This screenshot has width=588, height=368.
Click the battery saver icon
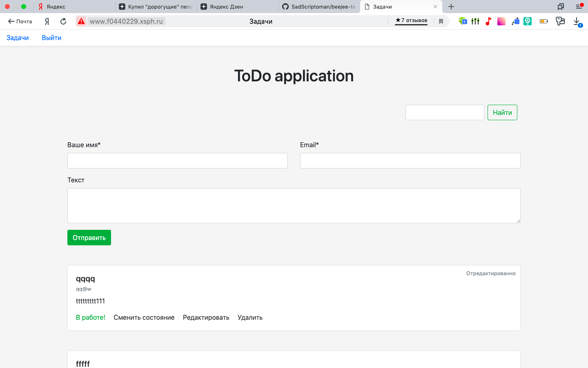click(x=544, y=21)
